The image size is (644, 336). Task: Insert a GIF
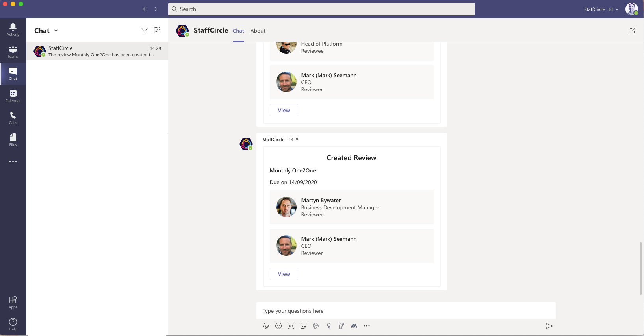291,326
